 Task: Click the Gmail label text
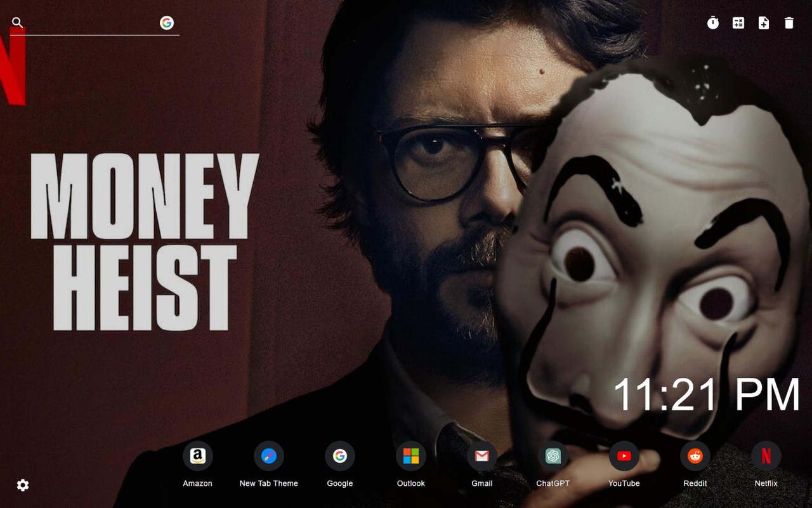tap(482, 483)
